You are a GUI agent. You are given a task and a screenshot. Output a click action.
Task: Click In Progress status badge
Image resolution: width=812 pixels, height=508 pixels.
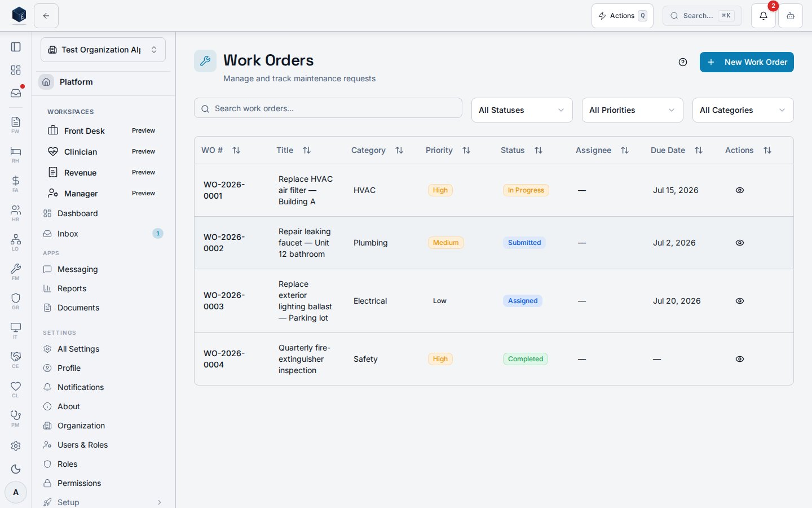(x=526, y=190)
